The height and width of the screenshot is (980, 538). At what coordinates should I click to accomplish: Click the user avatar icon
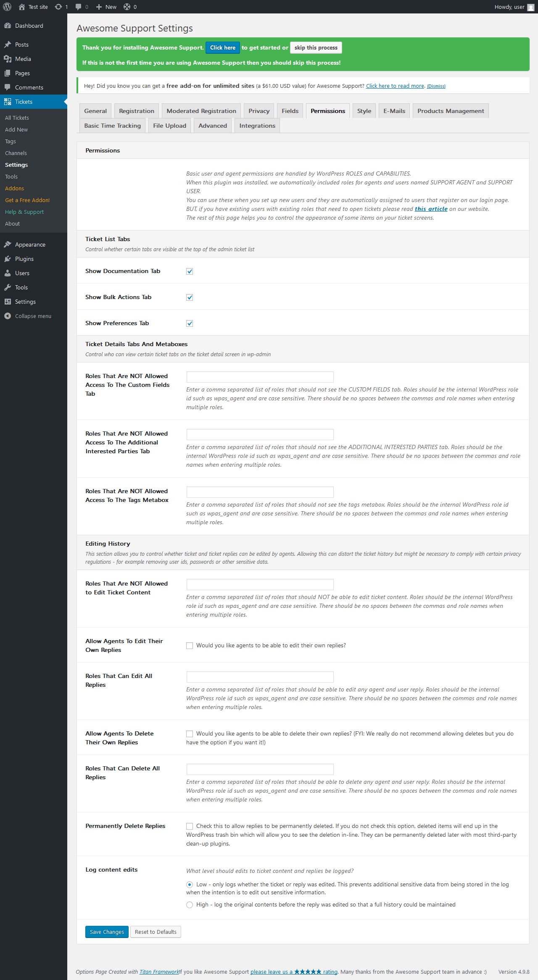pos(531,7)
